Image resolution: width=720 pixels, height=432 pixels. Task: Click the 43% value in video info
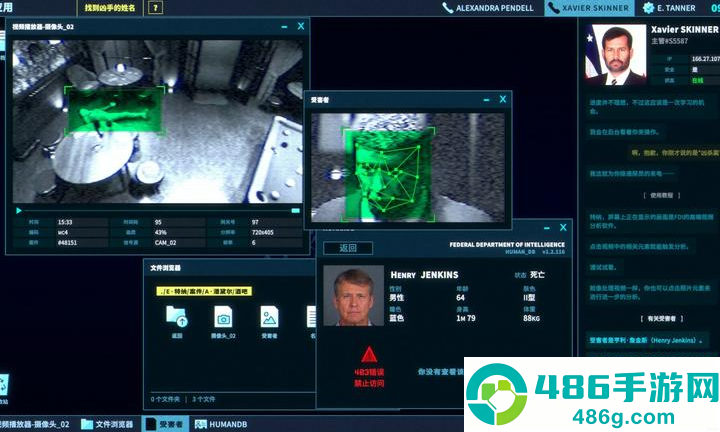(x=160, y=232)
